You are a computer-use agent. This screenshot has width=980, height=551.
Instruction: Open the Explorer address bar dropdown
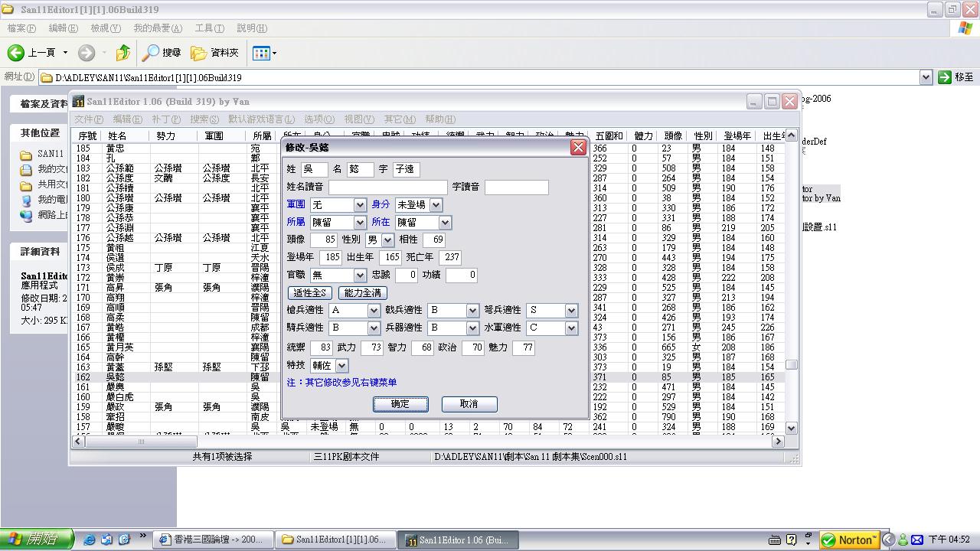926,77
